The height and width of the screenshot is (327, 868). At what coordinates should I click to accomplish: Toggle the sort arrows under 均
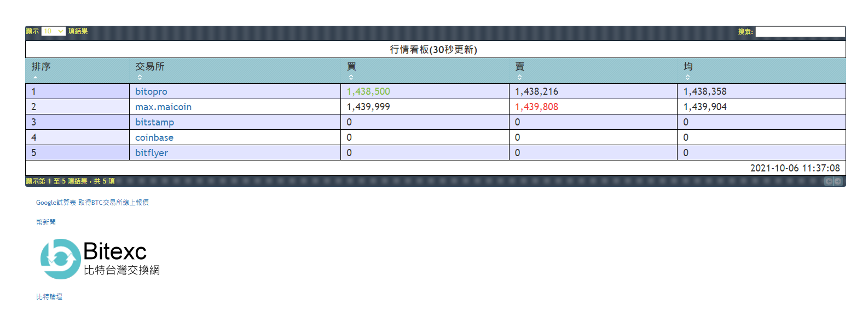pyautogui.click(x=687, y=77)
